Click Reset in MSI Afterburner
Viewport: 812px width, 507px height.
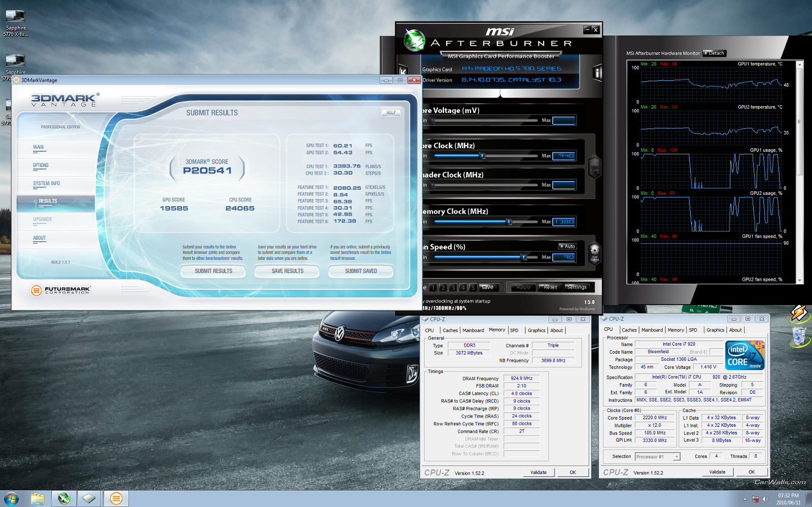[550, 287]
